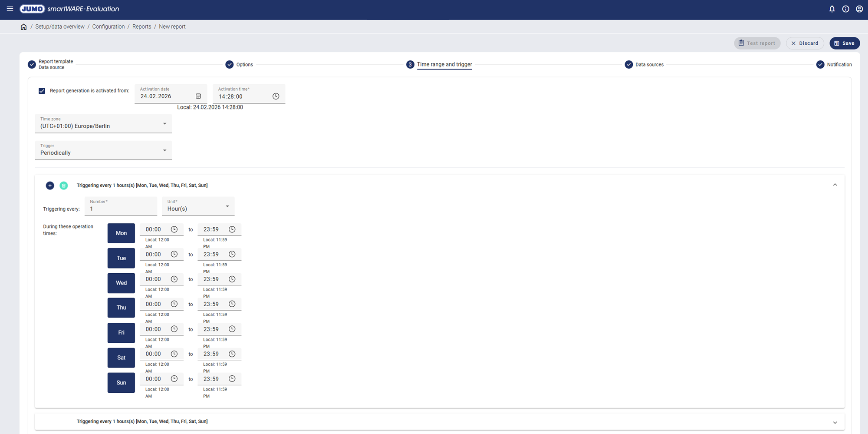Open the activation time clock picker

click(276, 96)
